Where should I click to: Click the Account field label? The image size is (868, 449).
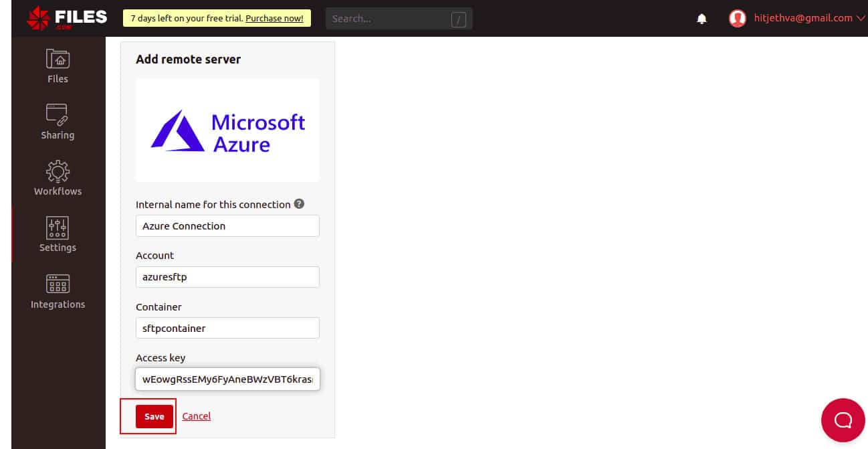pos(154,256)
